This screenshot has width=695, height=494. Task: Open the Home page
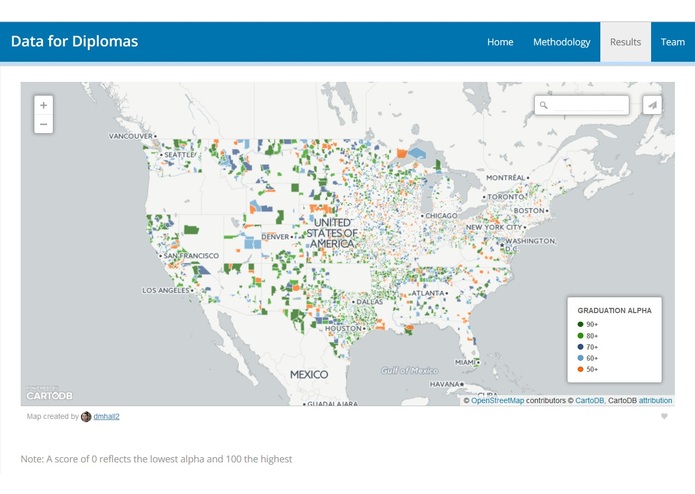500,42
